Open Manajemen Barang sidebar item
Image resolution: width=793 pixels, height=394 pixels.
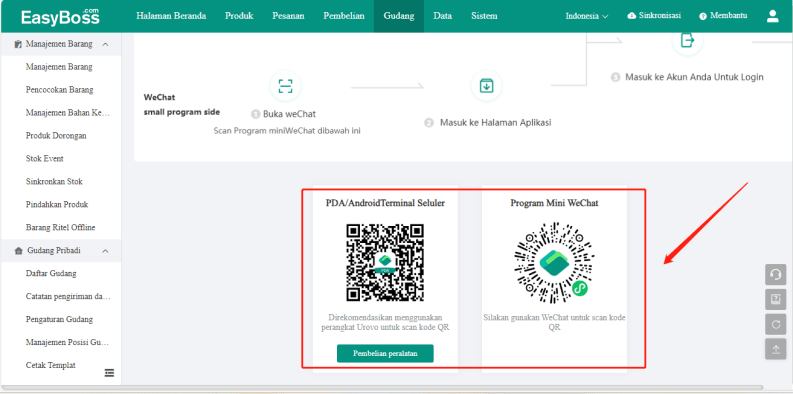(x=59, y=67)
